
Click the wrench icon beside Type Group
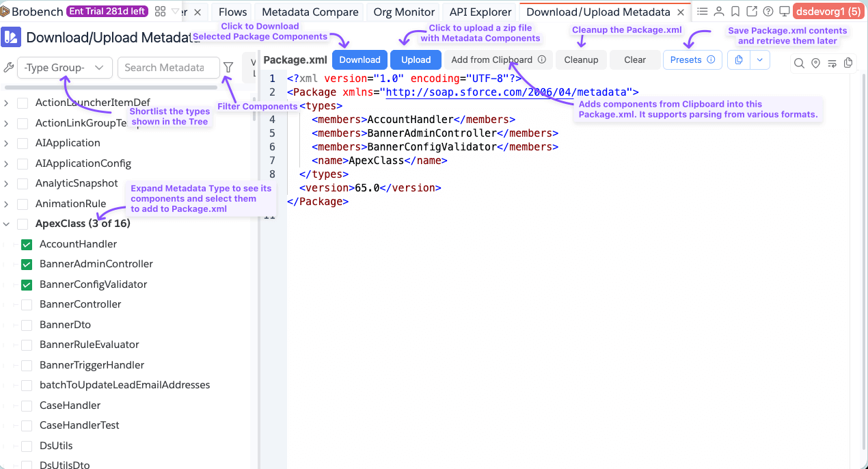coord(9,68)
